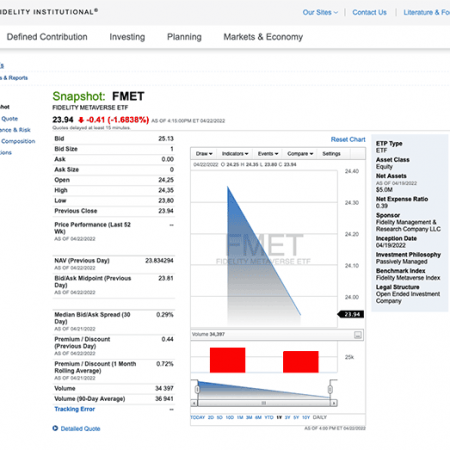The height and width of the screenshot is (450, 450).
Task: Click the Net Expense Ratio value 0.39
Action: click(x=382, y=206)
